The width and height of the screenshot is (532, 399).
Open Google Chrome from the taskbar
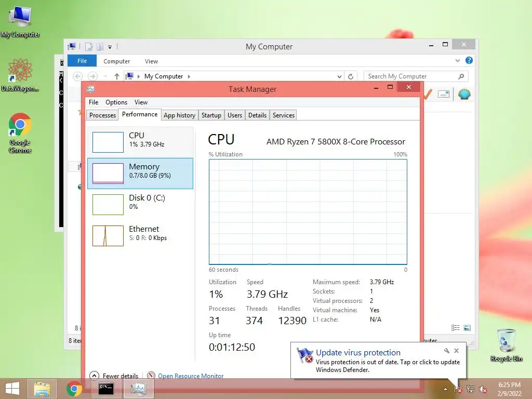(74, 389)
